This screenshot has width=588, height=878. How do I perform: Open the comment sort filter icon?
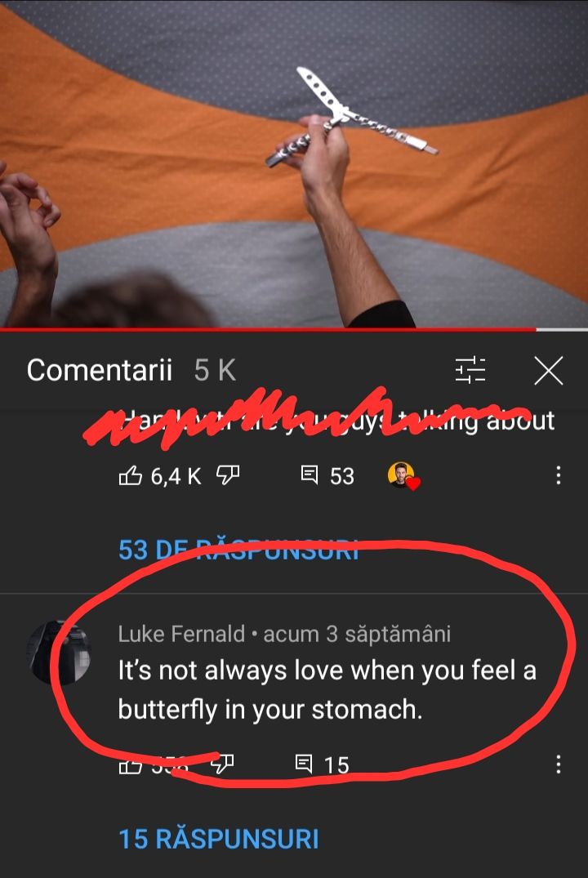click(470, 370)
